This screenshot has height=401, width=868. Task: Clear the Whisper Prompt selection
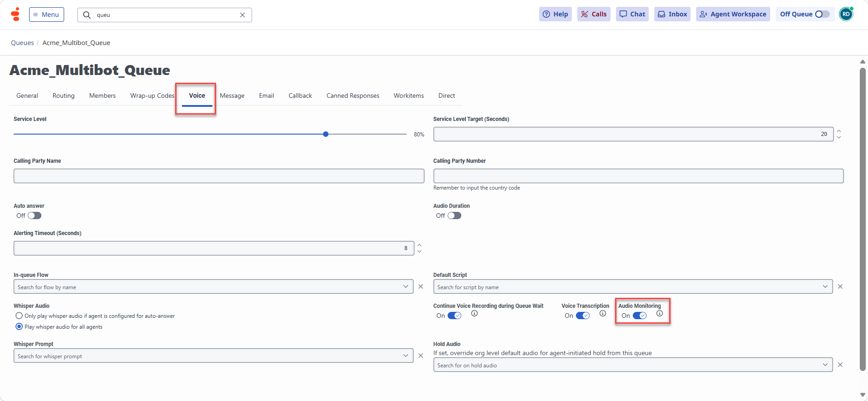pos(421,356)
